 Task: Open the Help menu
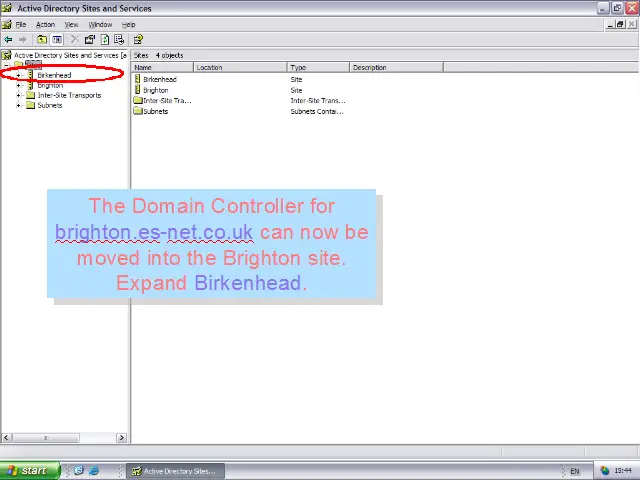click(x=129, y=24)
